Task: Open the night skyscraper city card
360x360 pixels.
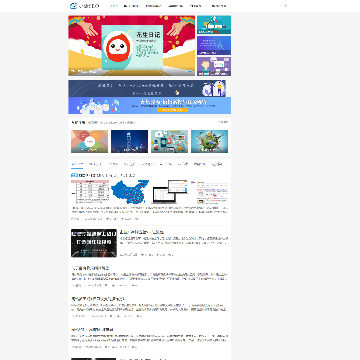Action: [x=129, y=141]
